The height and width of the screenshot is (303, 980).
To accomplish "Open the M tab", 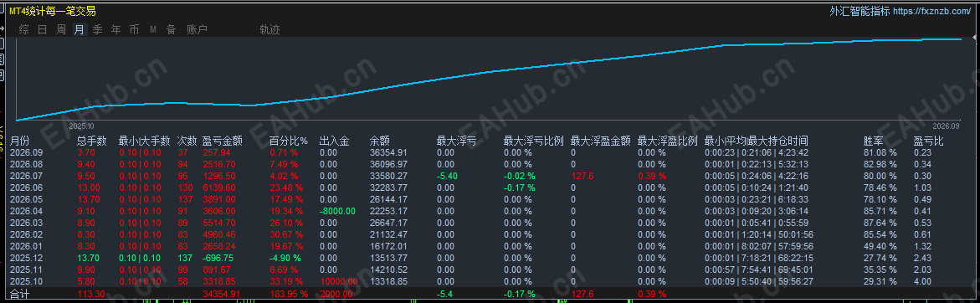I will (x=152, y=29).
